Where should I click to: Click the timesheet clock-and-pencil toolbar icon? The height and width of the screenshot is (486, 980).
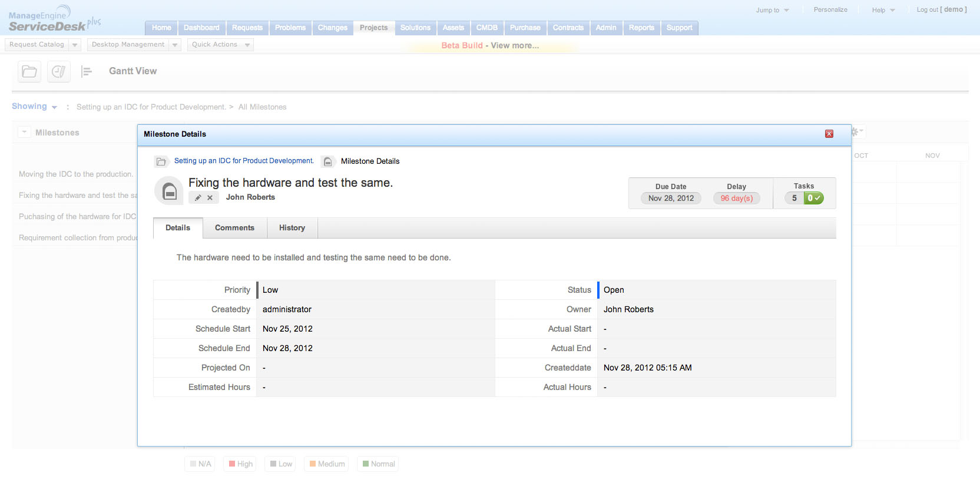pos(58,72)
